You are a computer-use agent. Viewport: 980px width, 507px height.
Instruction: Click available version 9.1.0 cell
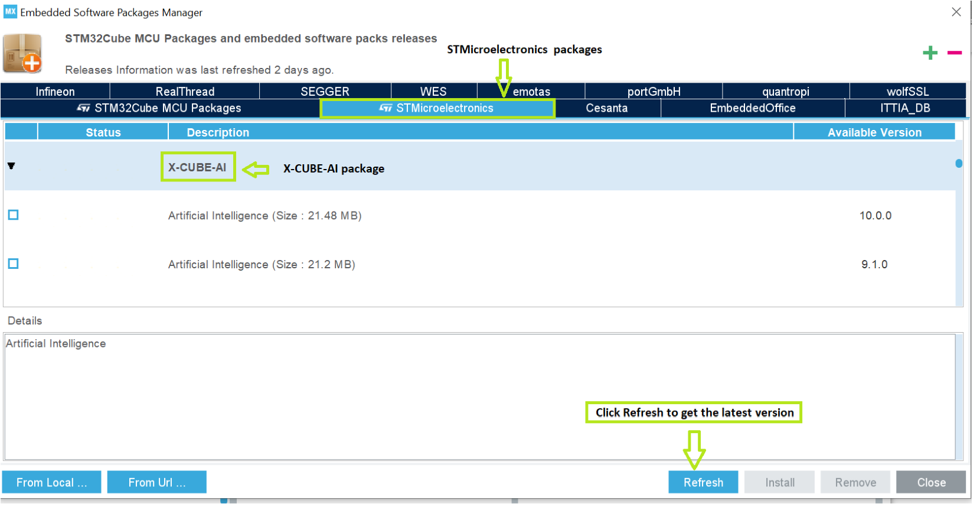(x=874, y=264)
